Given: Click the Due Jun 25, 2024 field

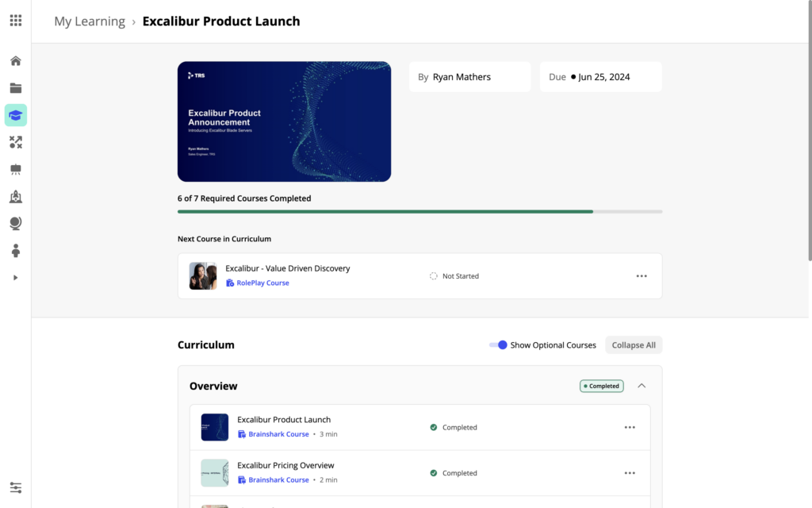Looking at the screenshot, I should click(601, 77).
